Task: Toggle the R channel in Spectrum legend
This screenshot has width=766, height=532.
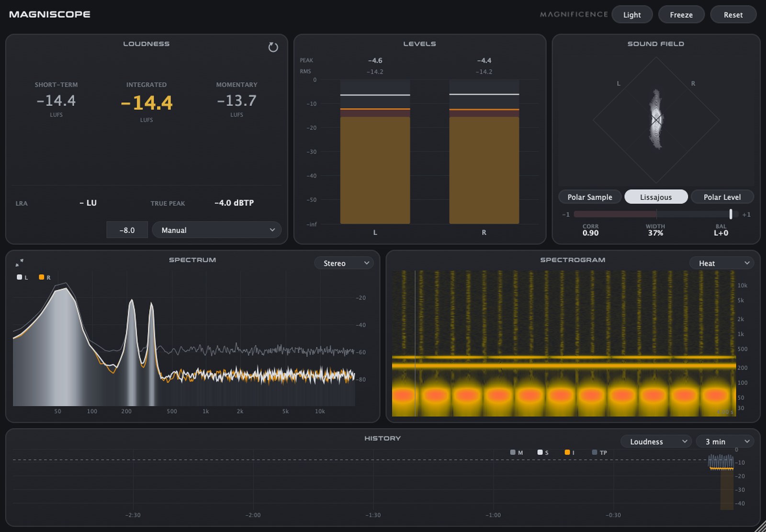Action: 45,277
